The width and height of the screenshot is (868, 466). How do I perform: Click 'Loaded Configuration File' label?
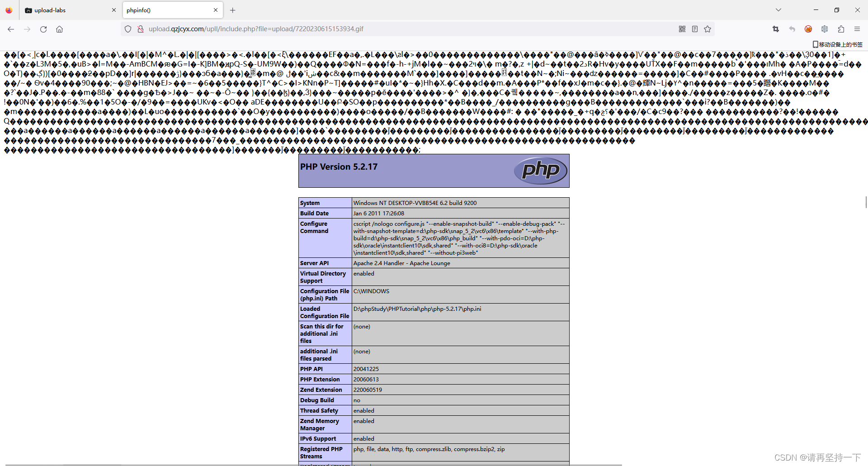[325, 313]
